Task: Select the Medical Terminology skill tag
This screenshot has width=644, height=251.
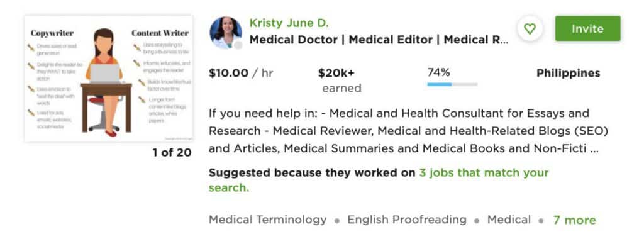Action: [267, 220]
